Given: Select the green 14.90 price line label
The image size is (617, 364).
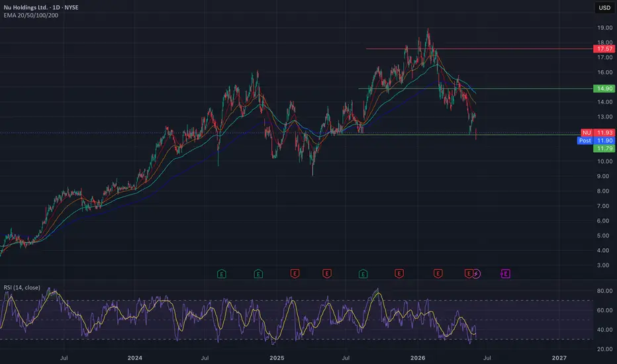Looking at the screenshot, I should (604, 89).
